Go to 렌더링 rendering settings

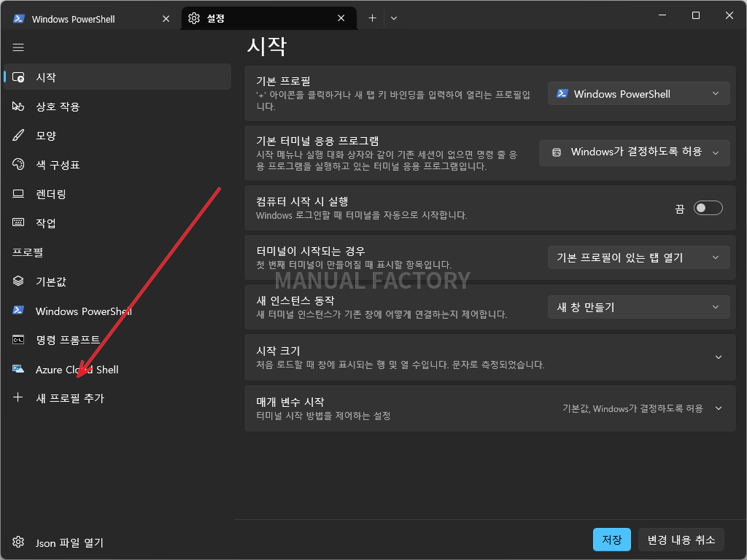[117, 194]
